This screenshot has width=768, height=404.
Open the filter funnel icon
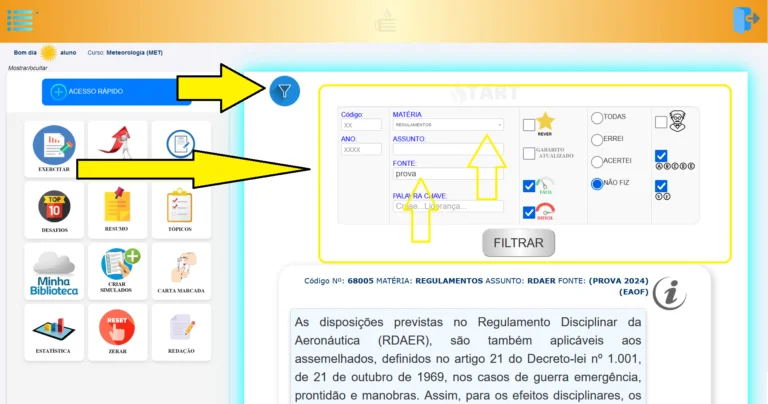tap(285, 91)
